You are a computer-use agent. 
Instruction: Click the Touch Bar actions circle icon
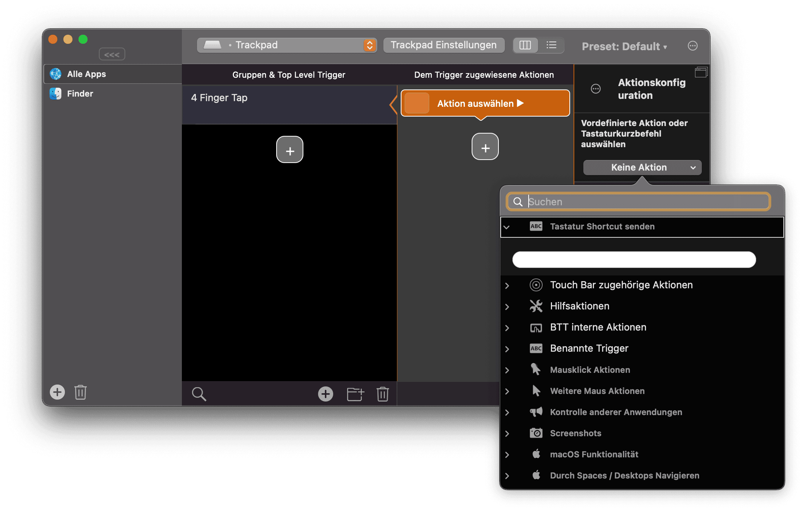tap(536, 285)
